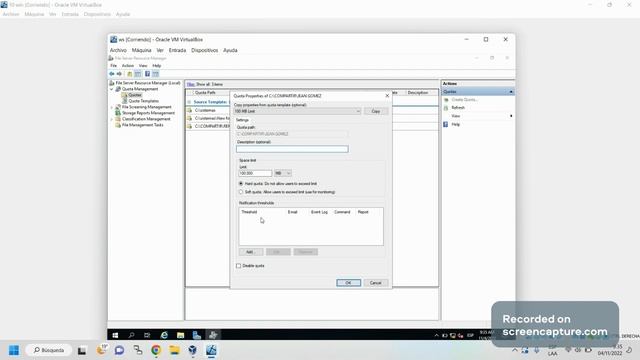Click the guest taskbar search icon
Screen dimensions: 640x360
click(131, 335)
